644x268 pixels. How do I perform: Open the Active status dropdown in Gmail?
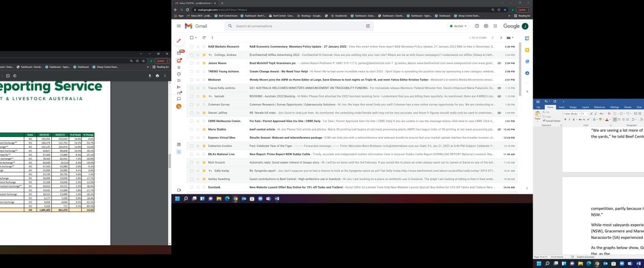click(458, 26)
